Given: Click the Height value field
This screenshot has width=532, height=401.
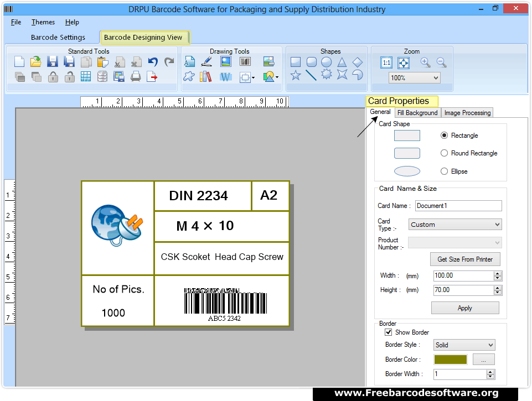Looking at the screenshot, I should (463, 290).
